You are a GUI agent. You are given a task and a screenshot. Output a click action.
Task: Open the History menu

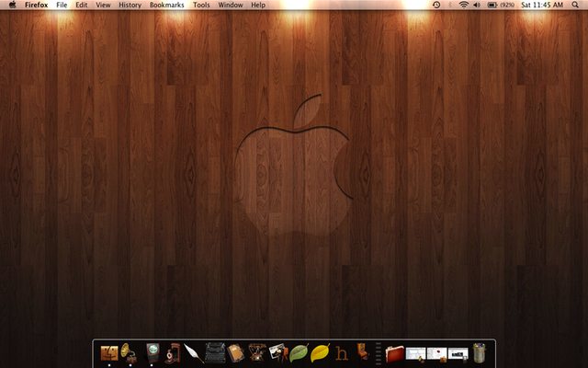130,5
